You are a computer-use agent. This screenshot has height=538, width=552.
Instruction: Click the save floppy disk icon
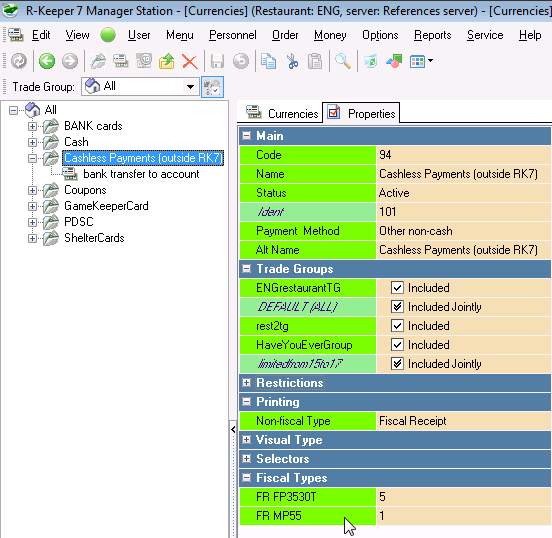(217, 61)
